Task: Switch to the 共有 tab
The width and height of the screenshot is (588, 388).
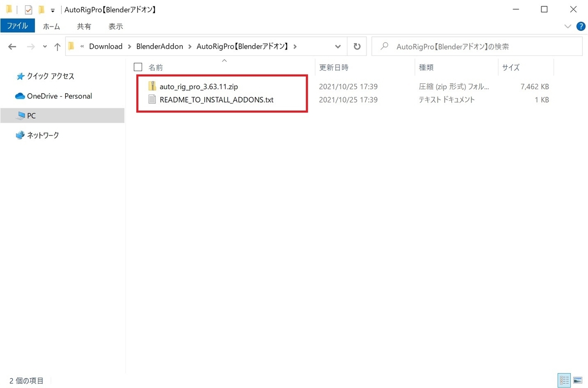Action: tap(84, 26)
